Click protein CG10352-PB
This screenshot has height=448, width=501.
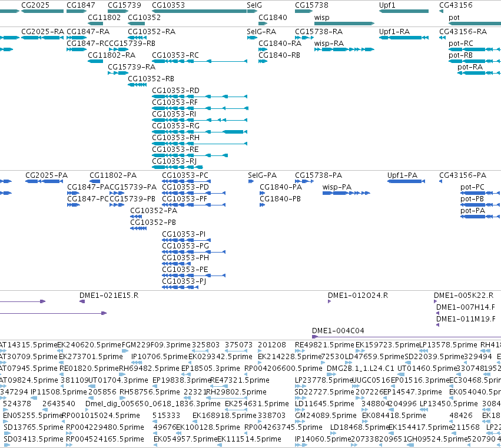(138, 228)
